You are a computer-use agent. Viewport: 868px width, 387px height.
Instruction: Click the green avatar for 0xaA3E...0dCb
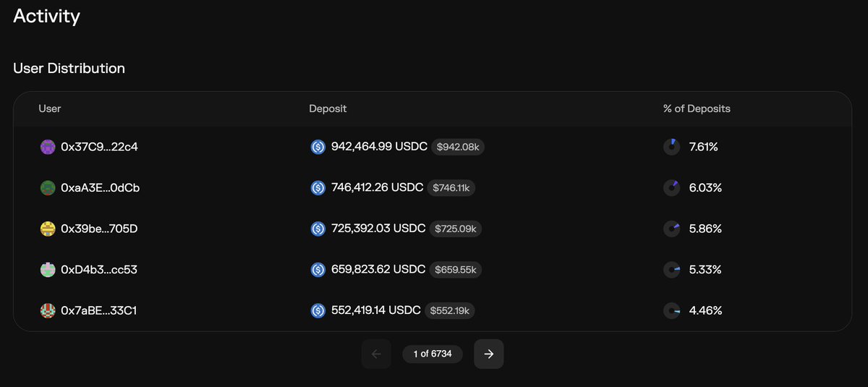[x=48, y=188]
